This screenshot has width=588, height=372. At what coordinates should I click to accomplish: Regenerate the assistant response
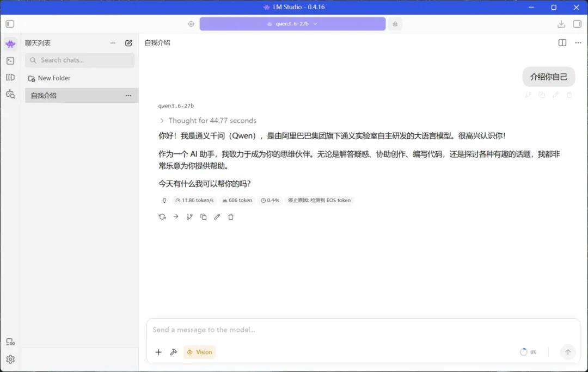(x=162, y=216)
